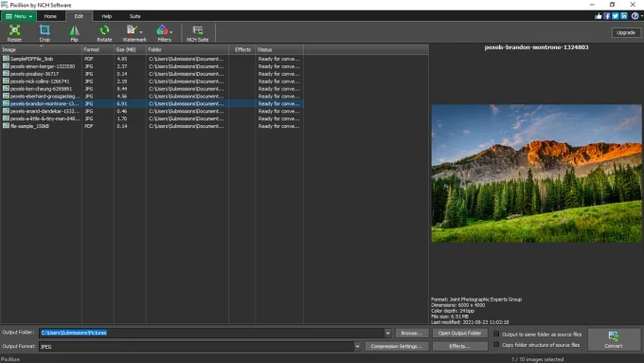Enable copy folder structure of source files
Screen dimensions: 644x363
click(496, 344)
